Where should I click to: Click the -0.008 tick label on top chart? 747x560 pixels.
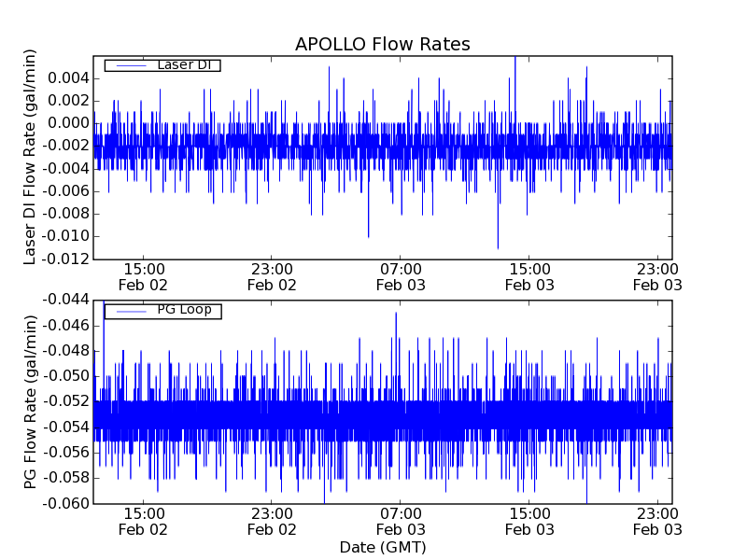(65, 214)
